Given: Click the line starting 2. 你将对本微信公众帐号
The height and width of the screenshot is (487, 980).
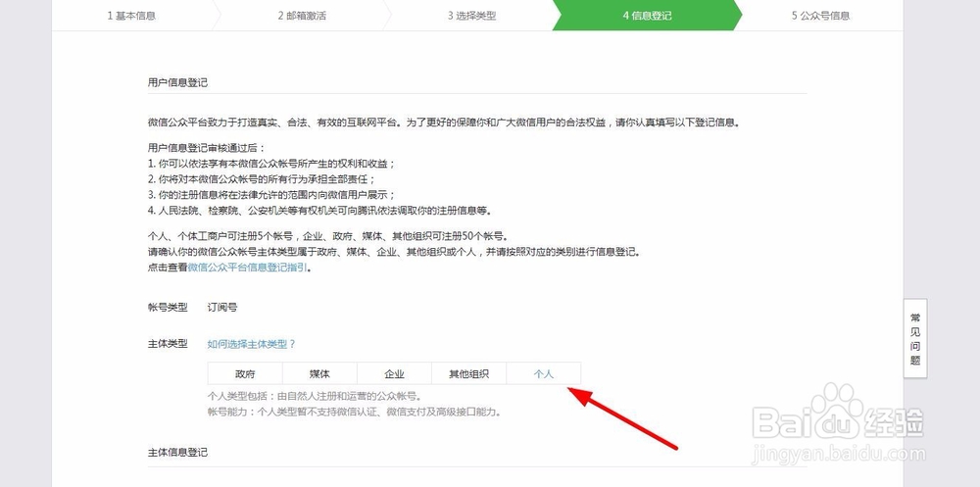Looking at the screenshot, I should tap(263, 178).
